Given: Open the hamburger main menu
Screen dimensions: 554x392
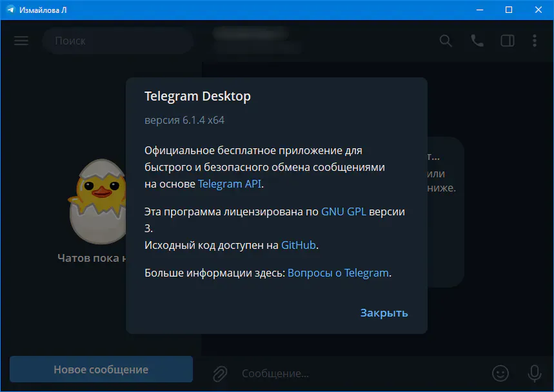Looking at the screenshot, I should pyautogui.click(x=21, y=41).
